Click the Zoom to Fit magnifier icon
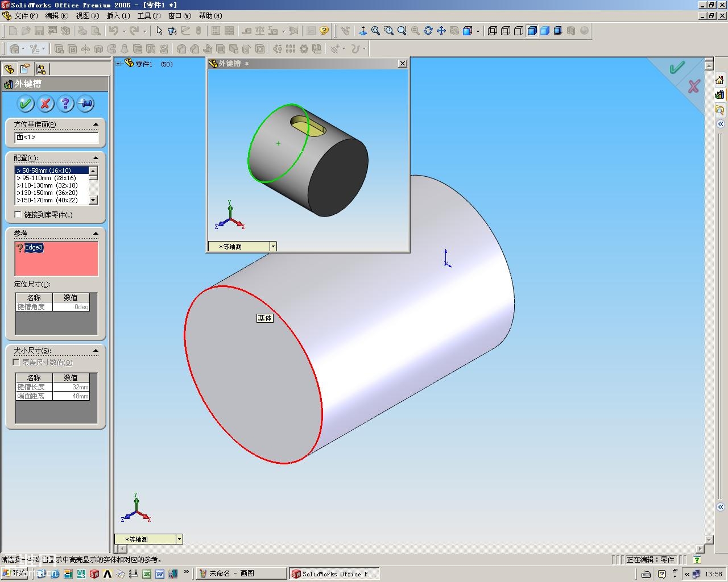The width and height of the screenshot is (728, 582). click(x=376, y=31)
